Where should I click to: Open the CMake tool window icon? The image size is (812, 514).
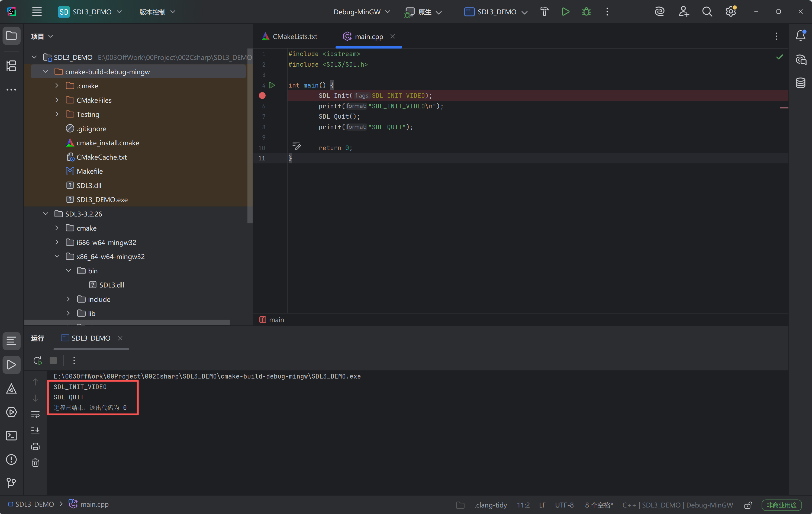pos(11,389)
